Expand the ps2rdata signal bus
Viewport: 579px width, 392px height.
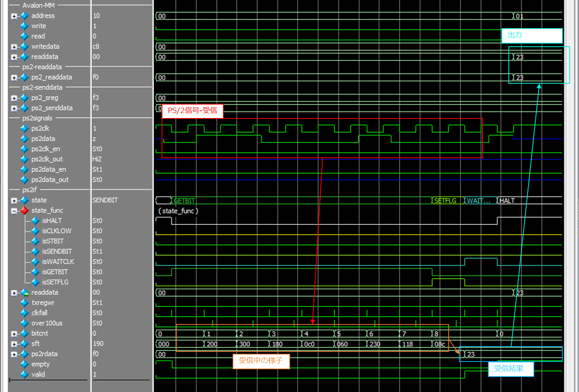[x=14, y=354]
